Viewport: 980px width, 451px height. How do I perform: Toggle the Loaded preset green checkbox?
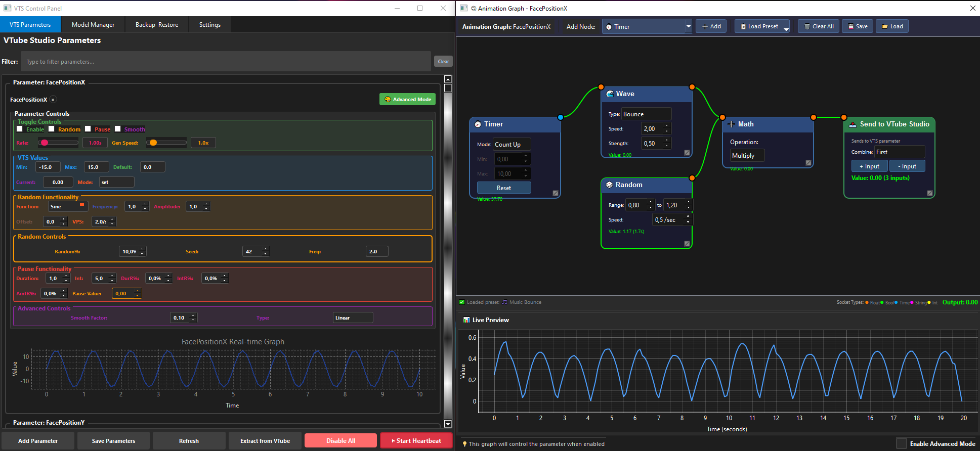click(462, 302)
